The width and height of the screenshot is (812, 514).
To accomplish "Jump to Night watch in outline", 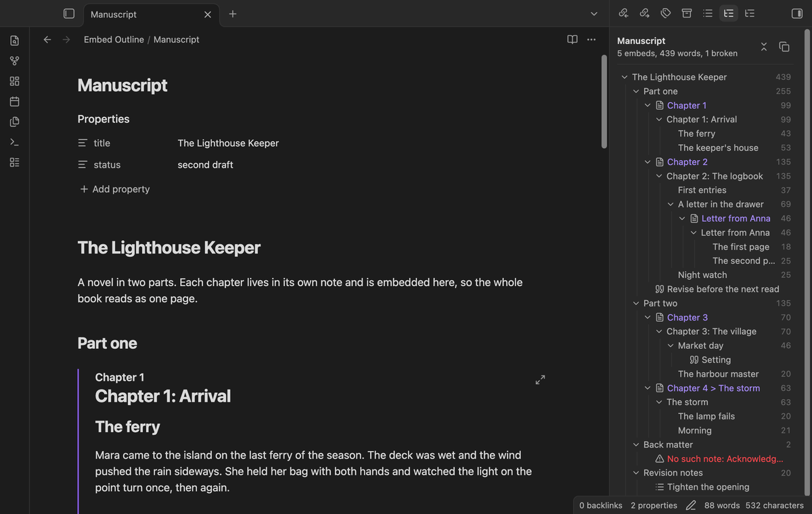I will [702, 275].
